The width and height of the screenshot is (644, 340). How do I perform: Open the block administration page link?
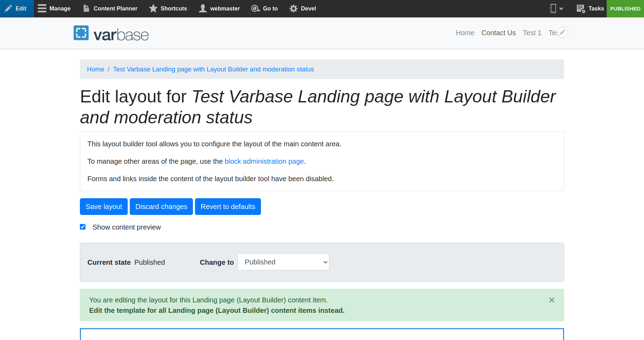tap(264, 161)
